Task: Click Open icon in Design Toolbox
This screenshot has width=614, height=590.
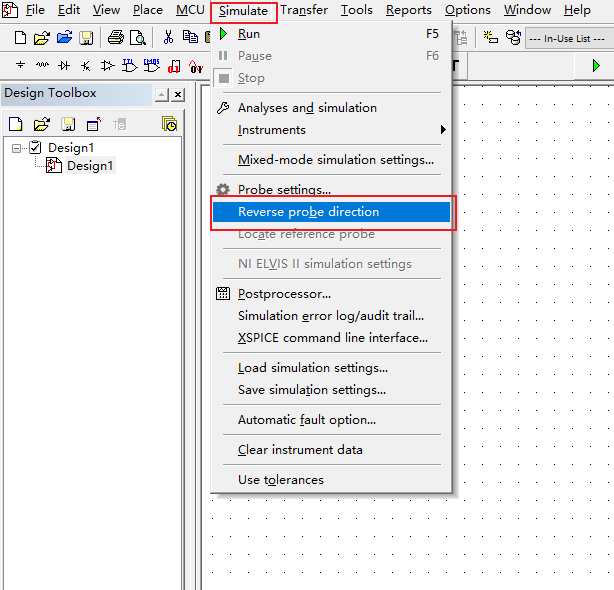Action: [42, 124]
